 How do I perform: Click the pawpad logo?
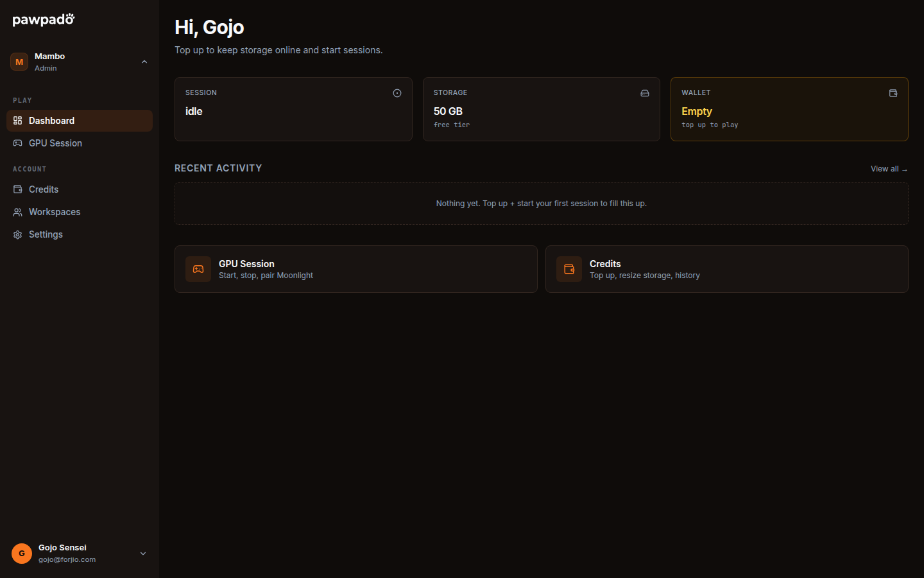[x=44, y=20]
